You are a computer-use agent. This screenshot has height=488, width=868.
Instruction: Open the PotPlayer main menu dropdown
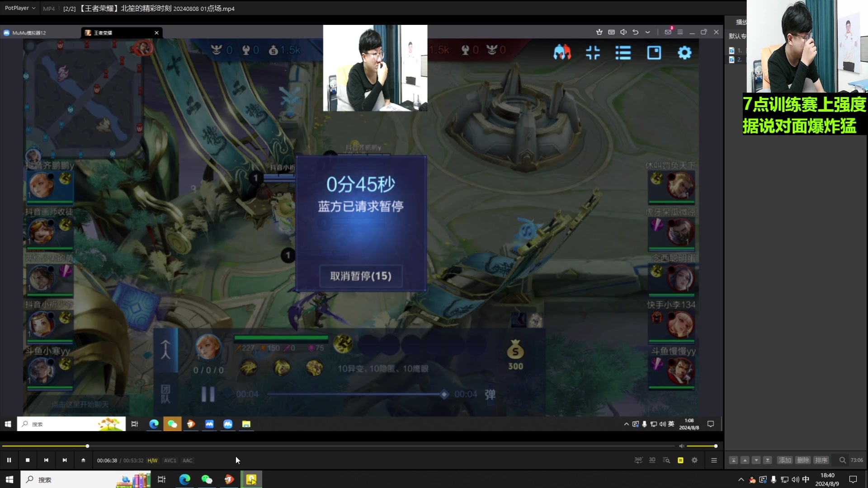[x=20, y=8]
